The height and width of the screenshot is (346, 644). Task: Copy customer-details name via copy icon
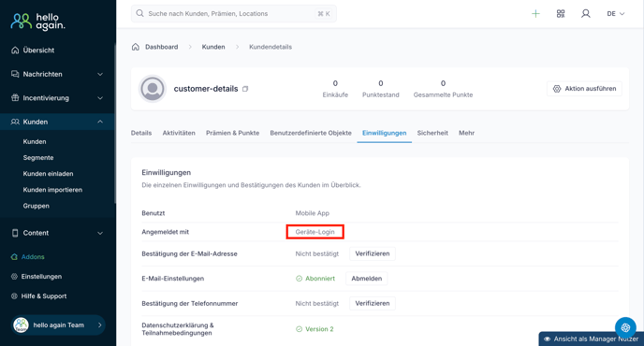click(x=245, y=89)
